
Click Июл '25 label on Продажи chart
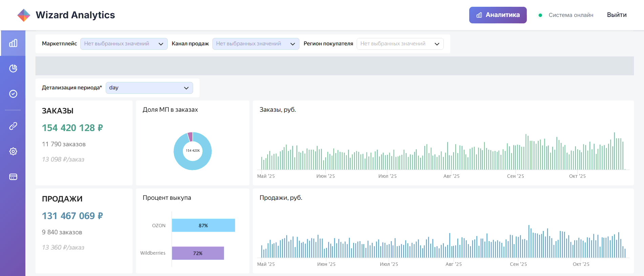tap(389, 264)
